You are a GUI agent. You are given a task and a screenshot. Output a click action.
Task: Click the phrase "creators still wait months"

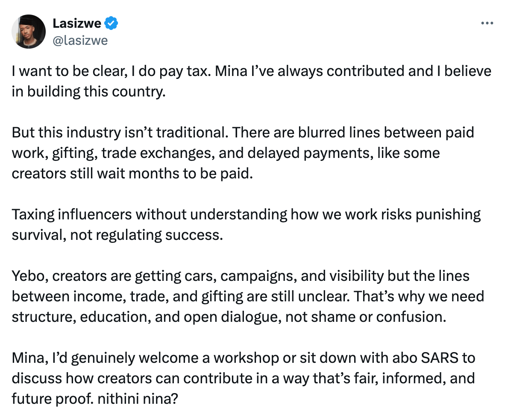point(95,173)
